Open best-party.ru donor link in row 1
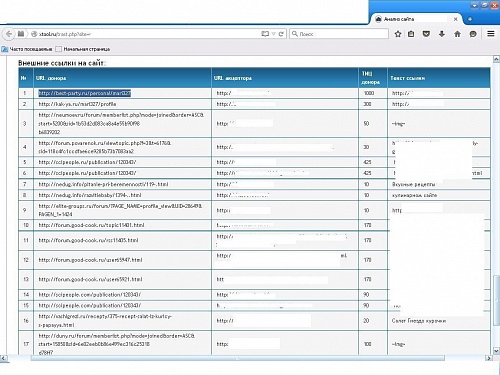Image resolution: width=500 pixels, height=375 pixels. click(85, 93)
